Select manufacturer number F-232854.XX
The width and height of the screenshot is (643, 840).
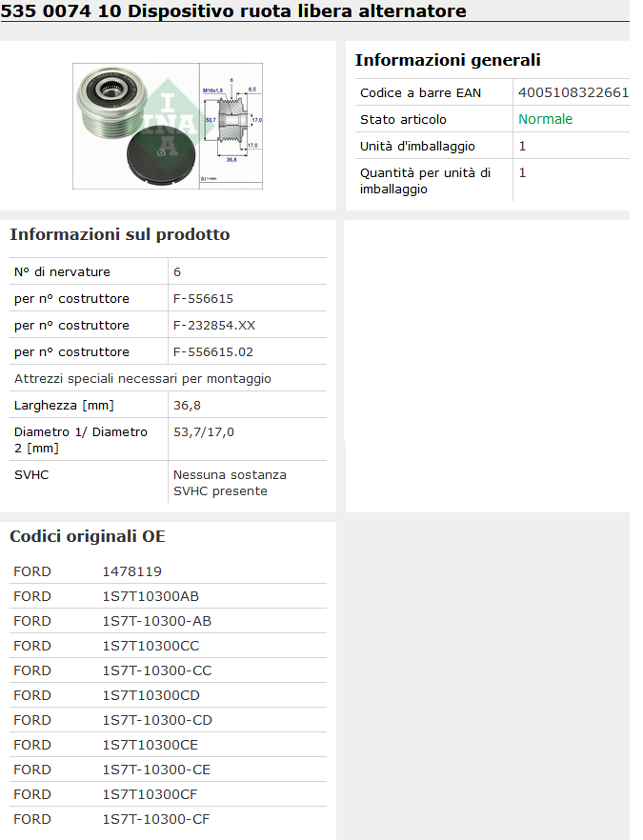(x=214, y=325)
